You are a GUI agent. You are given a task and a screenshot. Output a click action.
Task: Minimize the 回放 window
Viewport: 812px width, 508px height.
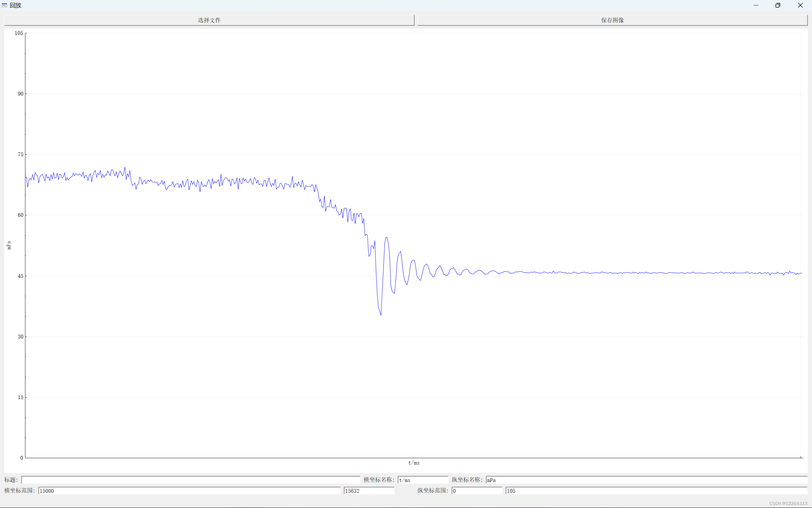coord(756,5)
